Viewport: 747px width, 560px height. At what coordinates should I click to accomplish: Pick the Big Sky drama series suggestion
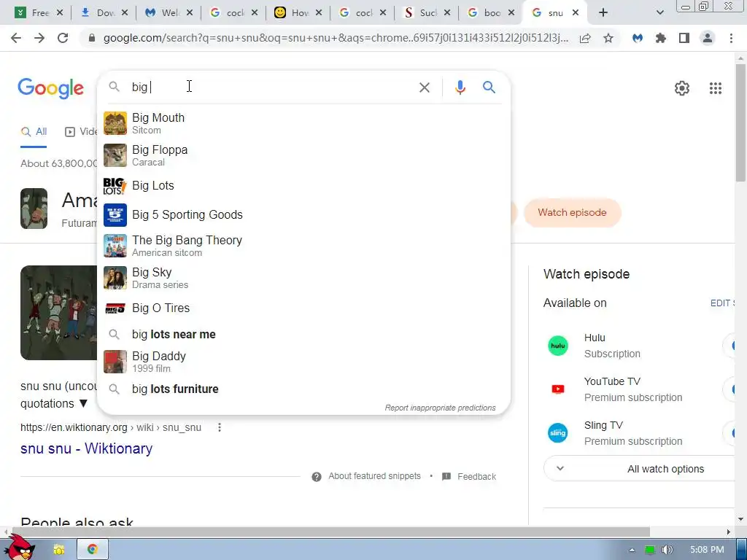pyautogui.click(x=303, y=278)
